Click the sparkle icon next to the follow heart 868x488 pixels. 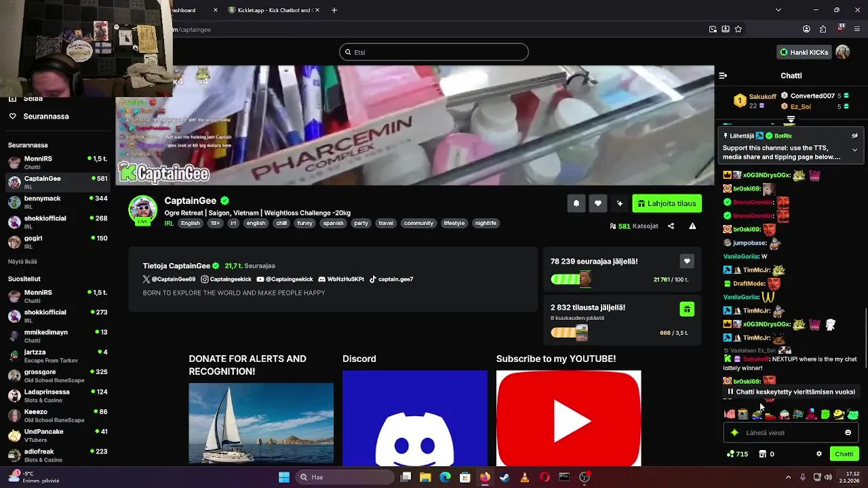pyautogui.click(x=619, y=203)
